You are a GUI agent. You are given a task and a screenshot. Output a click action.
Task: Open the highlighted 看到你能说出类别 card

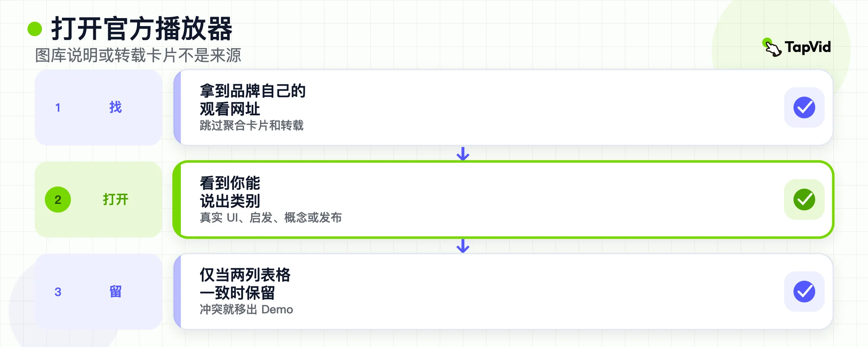[503, 200]
